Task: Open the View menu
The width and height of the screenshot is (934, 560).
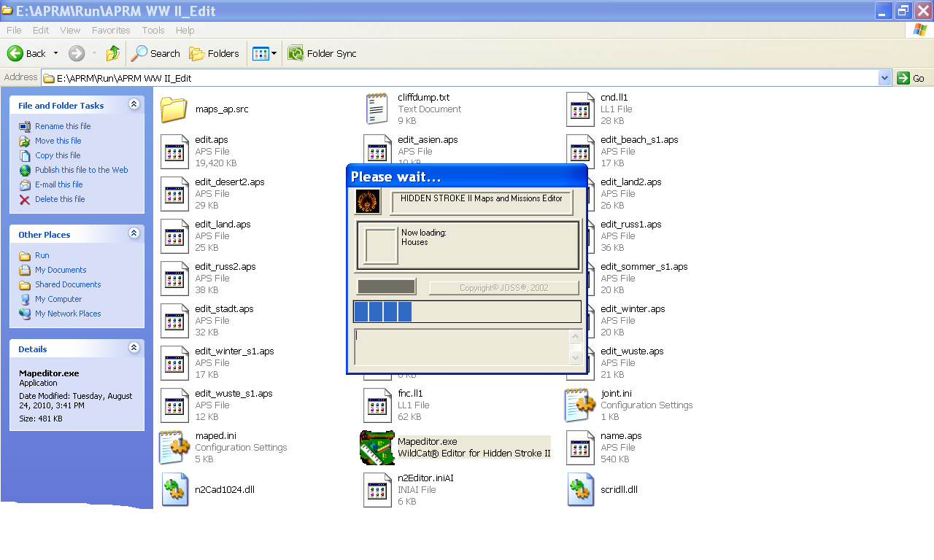Action: [70, 30]
